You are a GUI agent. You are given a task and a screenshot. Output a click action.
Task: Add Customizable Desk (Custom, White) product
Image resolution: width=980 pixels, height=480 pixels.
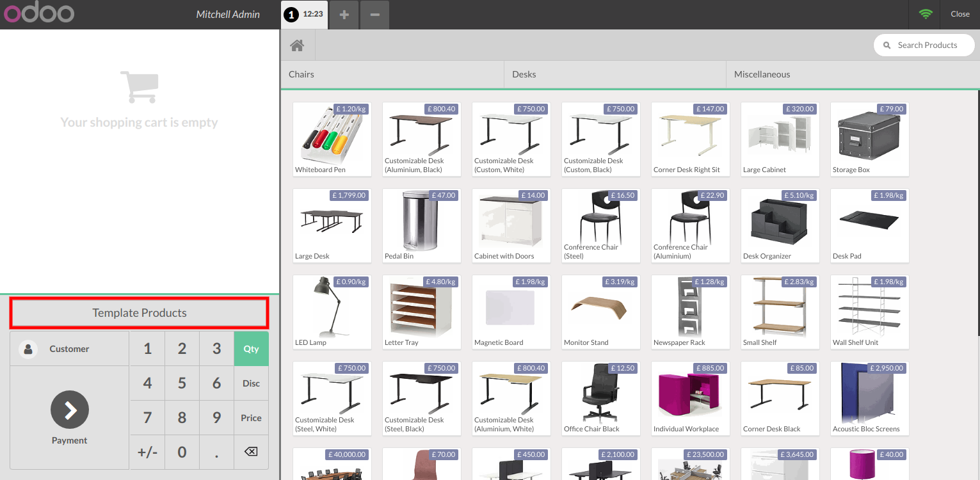click(x=511, y=139)
